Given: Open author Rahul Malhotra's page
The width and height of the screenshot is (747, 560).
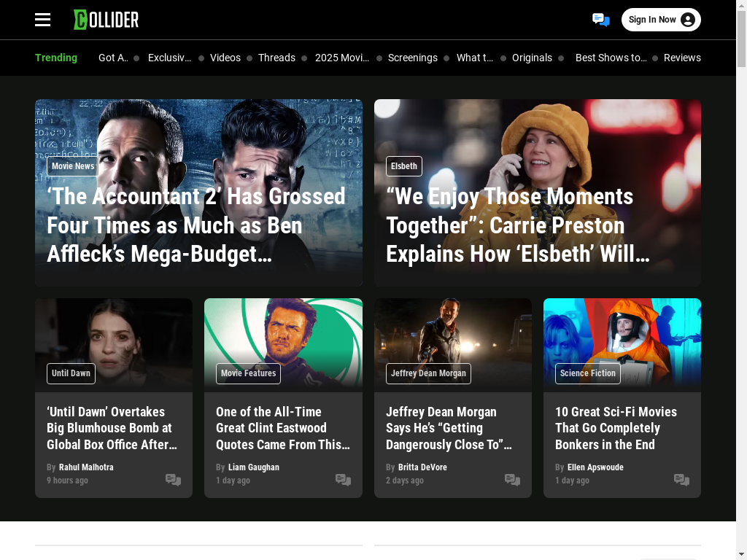Looking at the screenshot, I should (x=86, y=467).
